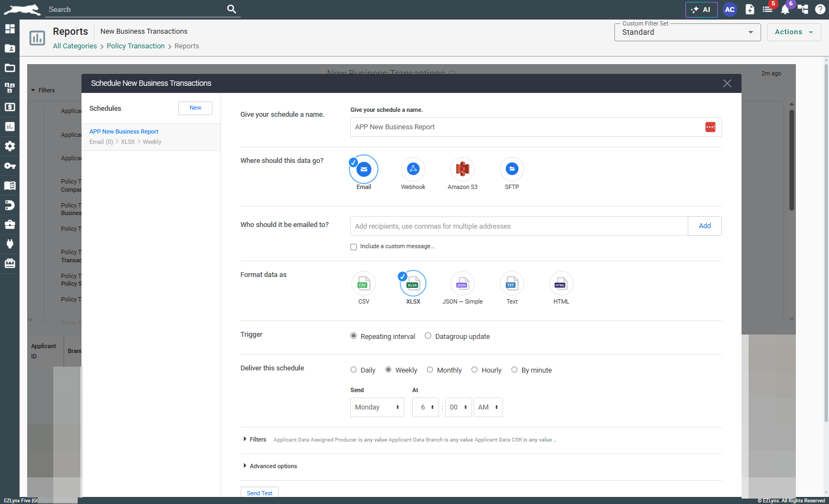The image size is (829, 504).
Task: Enable Include a custom message checkbox
Action: 354,247
